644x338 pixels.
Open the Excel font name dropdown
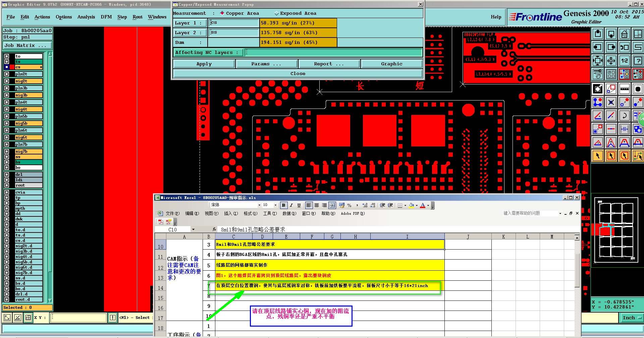(x=259, y=205)
